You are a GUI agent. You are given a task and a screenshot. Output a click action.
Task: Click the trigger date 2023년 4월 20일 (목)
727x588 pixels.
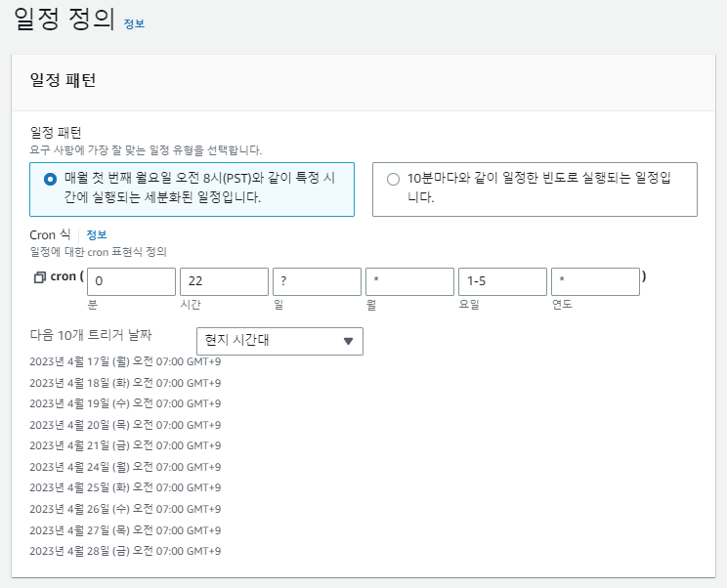point(125,425)
